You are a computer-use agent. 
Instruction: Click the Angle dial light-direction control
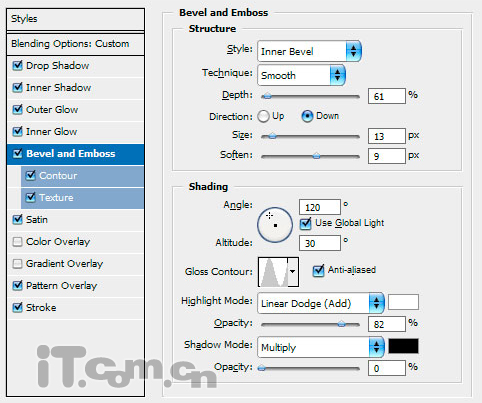tap(275, 225)
